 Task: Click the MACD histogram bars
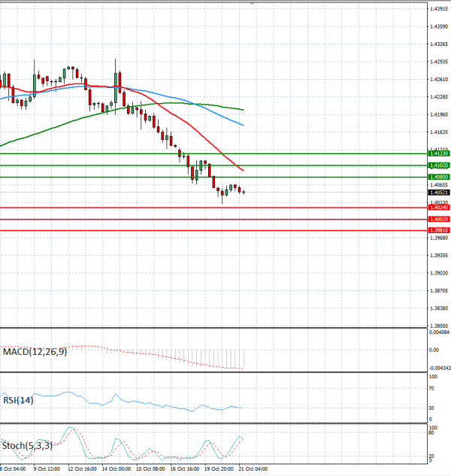pyautogui.click(x=213, y=358)
